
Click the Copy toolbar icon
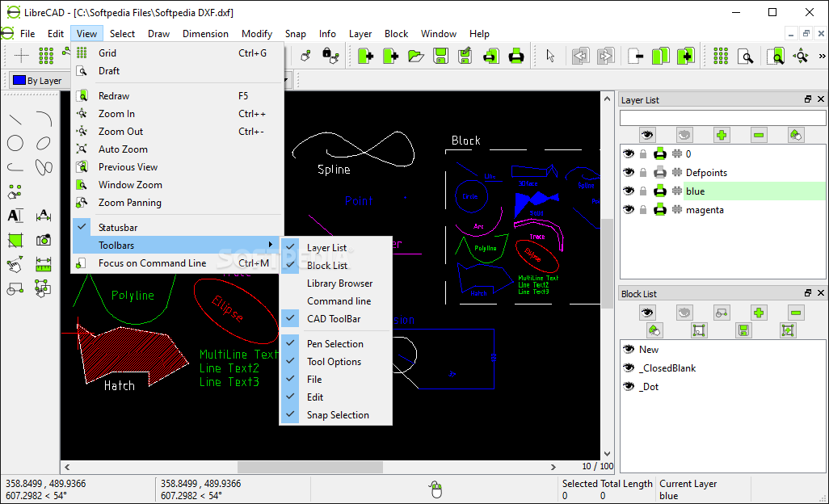(661, 56)
